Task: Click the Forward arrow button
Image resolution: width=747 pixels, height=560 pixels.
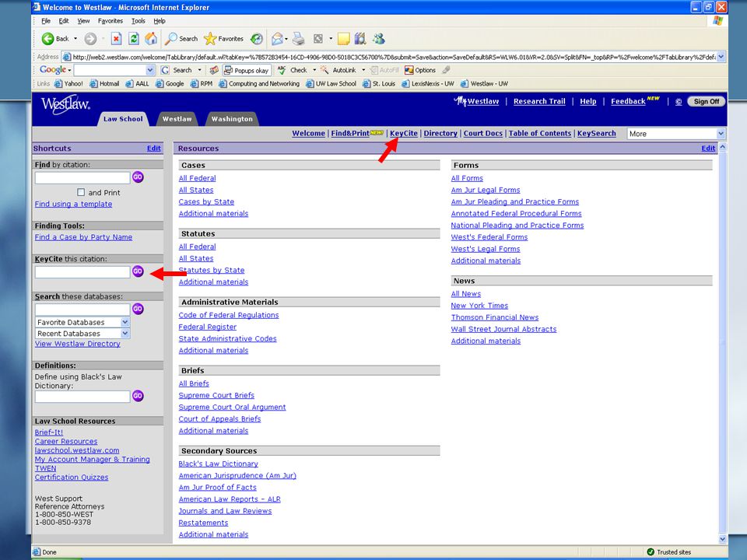Action: tap(90, 39)
